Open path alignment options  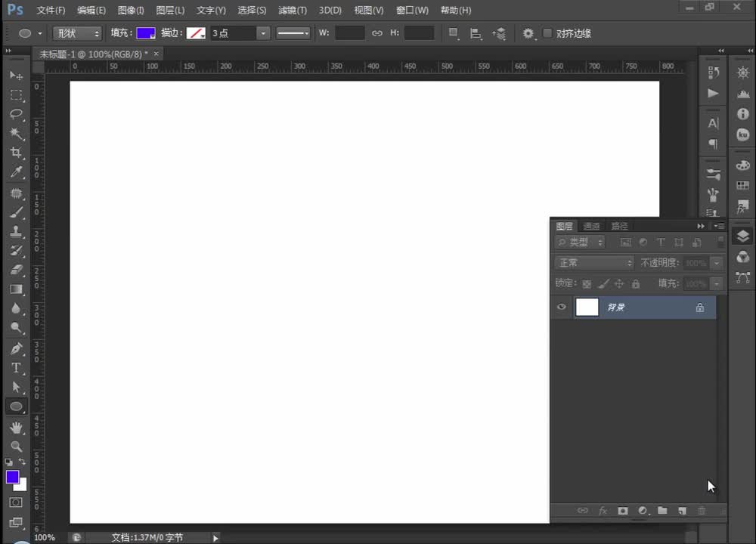[x=476, y=33]
